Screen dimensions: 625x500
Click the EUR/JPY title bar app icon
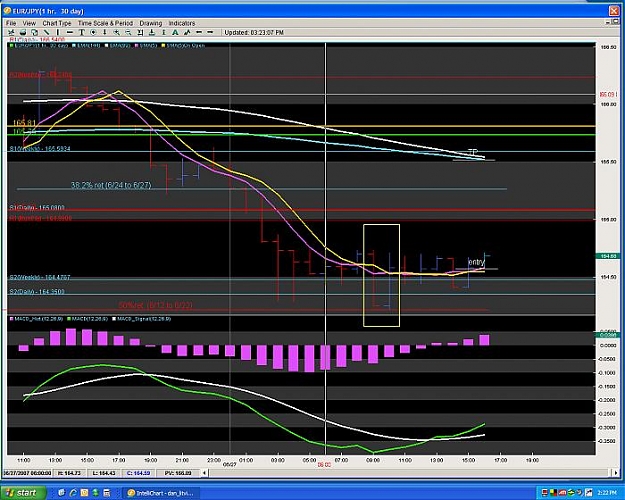click(7, 11)
